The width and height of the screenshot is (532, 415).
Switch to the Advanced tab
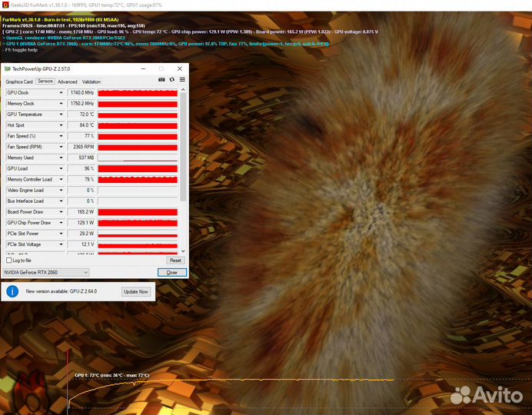point(67,81)
